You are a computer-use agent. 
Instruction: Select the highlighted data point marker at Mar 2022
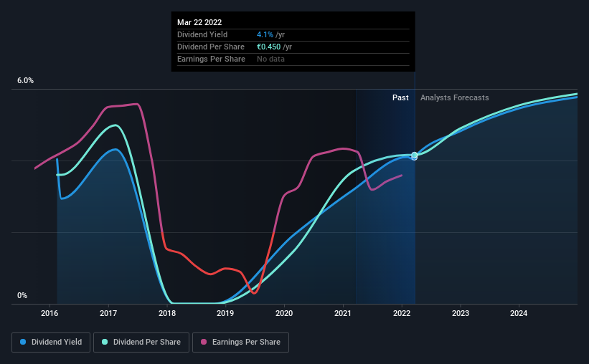tap(415, 155)
